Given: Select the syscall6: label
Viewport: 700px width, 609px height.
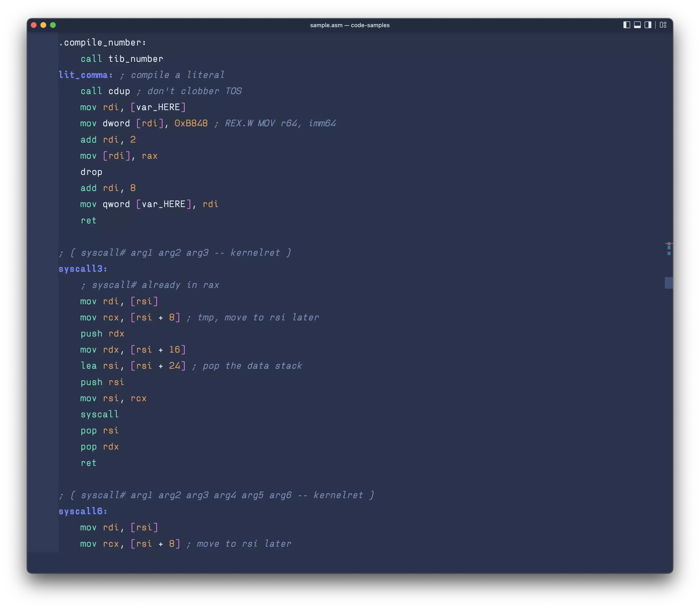Looking at the screenshot, I should coord(83,511).
